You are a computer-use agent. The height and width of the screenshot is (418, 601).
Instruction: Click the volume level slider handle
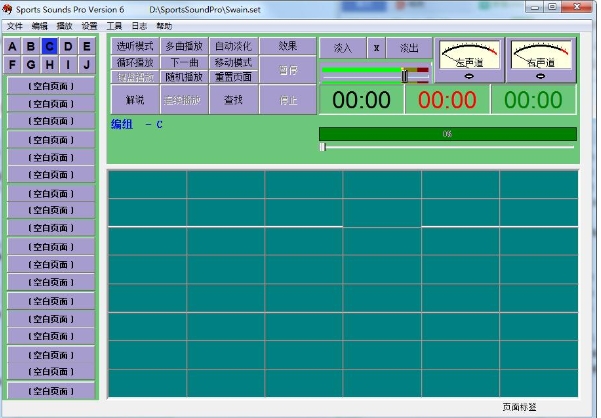click(x=405, y=76)
